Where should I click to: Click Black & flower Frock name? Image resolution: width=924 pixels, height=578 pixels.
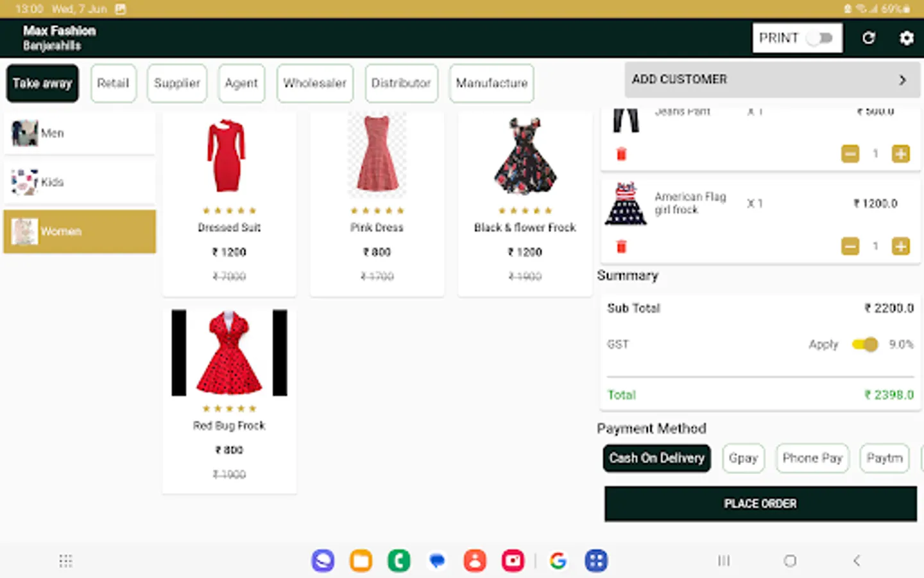525,228
